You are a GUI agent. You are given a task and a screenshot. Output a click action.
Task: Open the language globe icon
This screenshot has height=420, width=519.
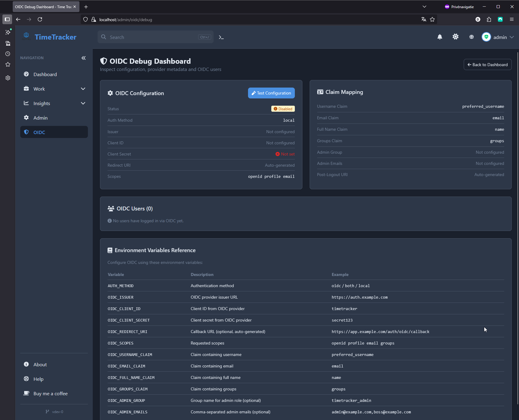point(471,37)
